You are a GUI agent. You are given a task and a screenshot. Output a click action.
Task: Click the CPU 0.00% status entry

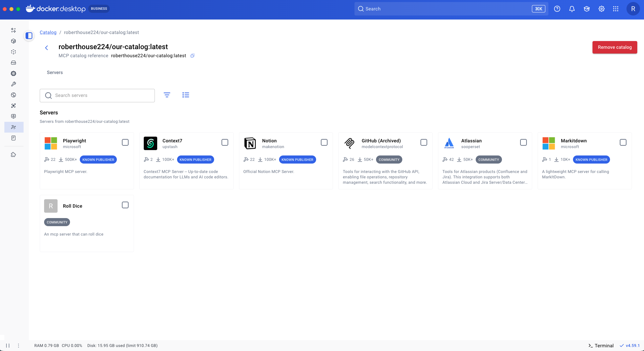(72, 346)
